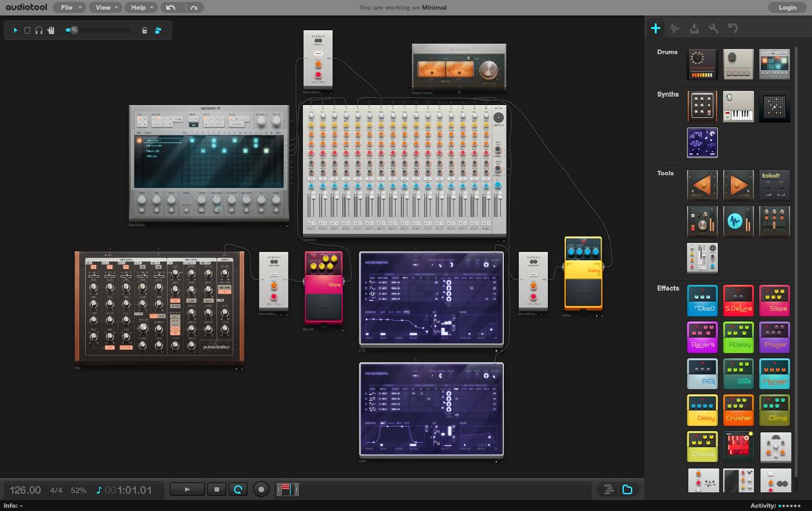812x511 pixels.
Task: Click the undo arrow at the top
Action: point(171,7)
